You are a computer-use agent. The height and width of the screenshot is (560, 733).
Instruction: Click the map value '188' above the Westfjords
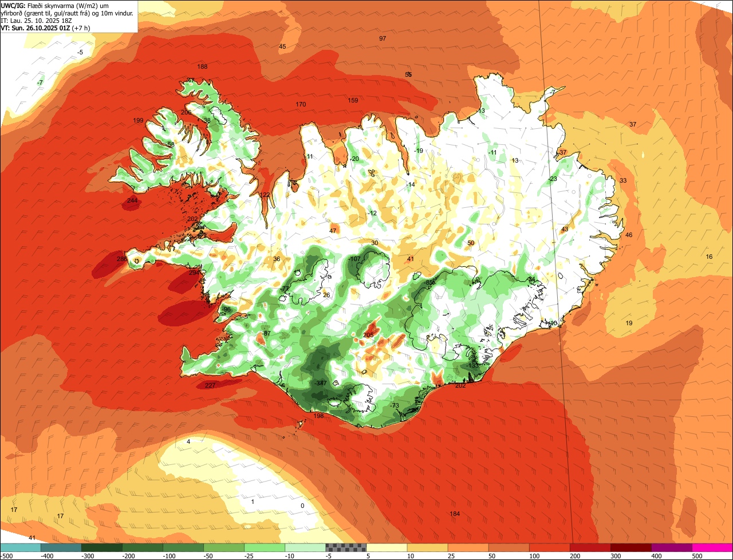[x=202, y=66]
